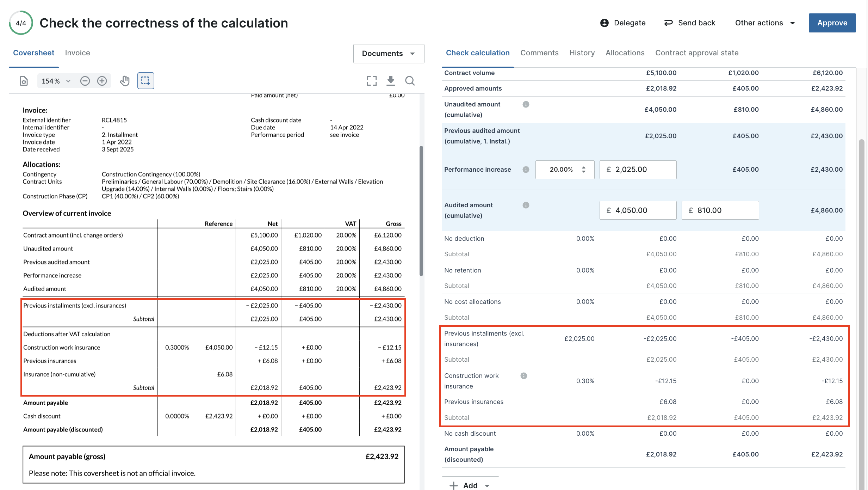Viewport: 868px width, 490px height.
Task: Switch to the Invoice tab
Action: coord(77,53)
